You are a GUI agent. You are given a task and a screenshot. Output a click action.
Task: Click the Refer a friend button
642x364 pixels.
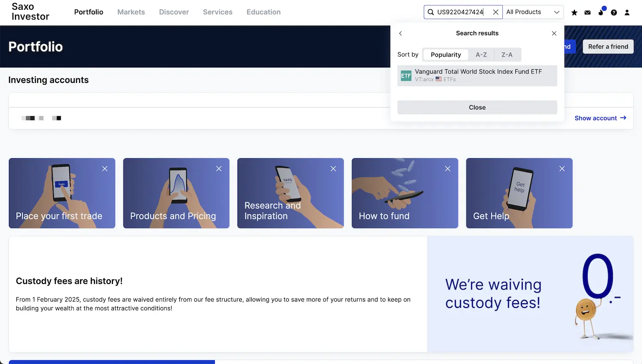608,47
